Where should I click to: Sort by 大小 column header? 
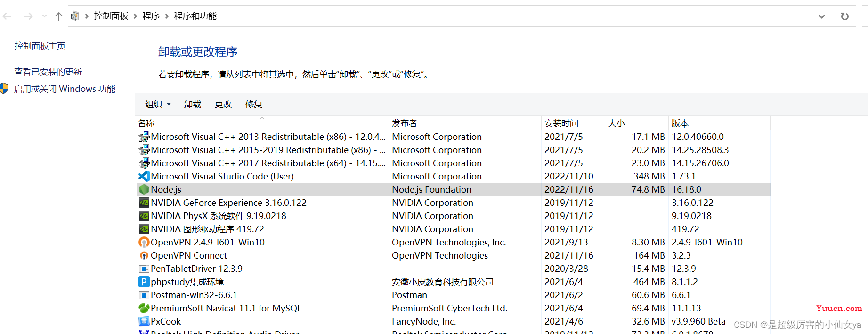click(x=617, y=123)
